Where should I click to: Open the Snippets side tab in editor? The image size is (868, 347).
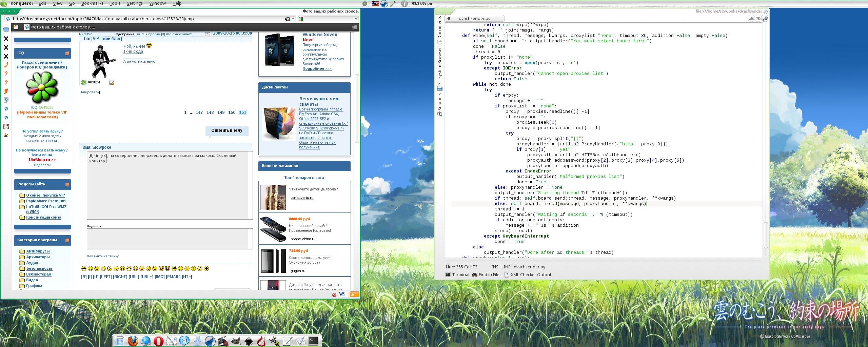440,105
